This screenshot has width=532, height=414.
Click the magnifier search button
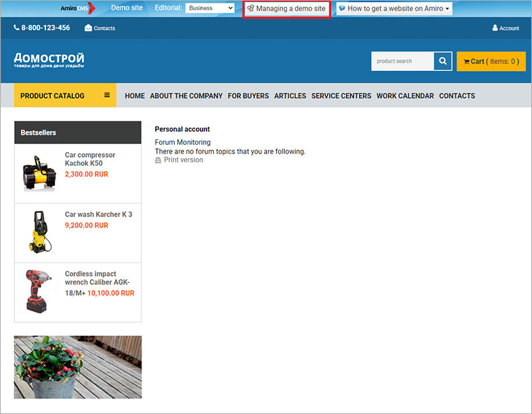443,61
